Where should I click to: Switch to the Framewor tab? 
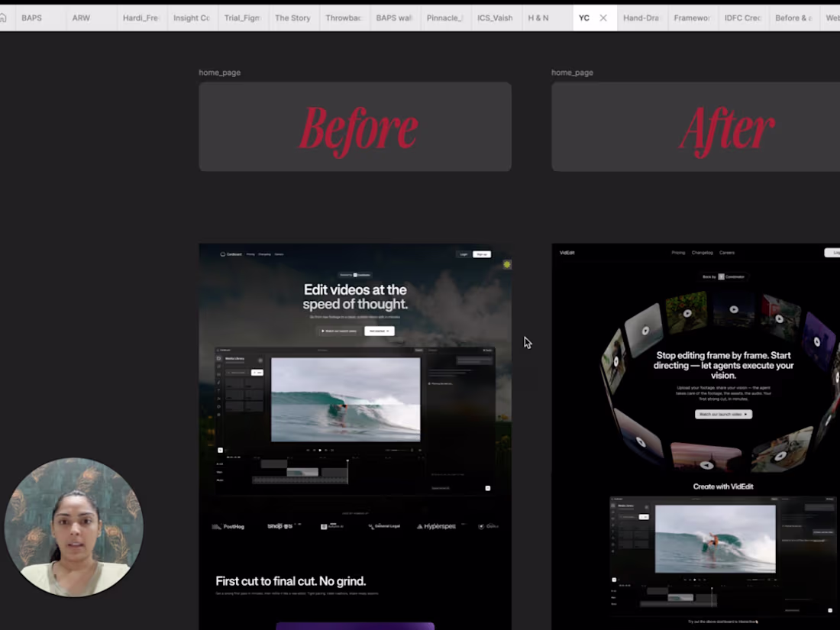pyautogui.click(x=692, y=18)
